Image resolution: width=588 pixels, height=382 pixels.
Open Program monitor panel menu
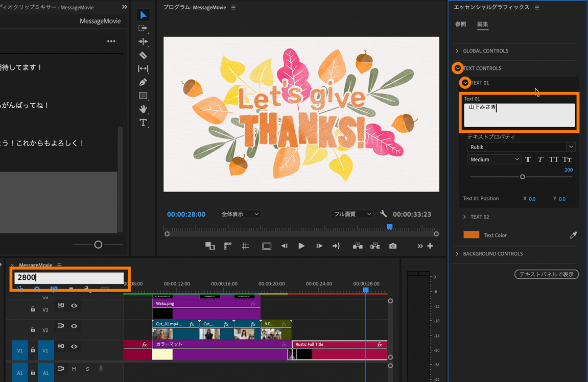(x=233, y=8)
